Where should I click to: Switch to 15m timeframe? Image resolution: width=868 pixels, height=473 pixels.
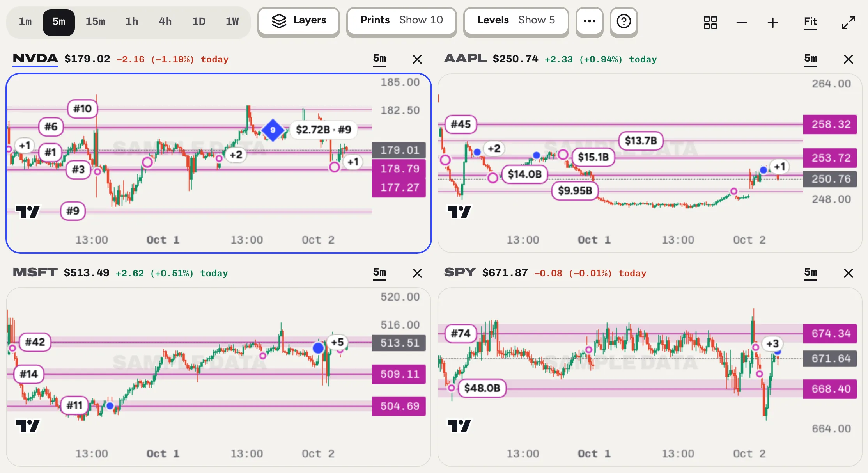[95, 21]
